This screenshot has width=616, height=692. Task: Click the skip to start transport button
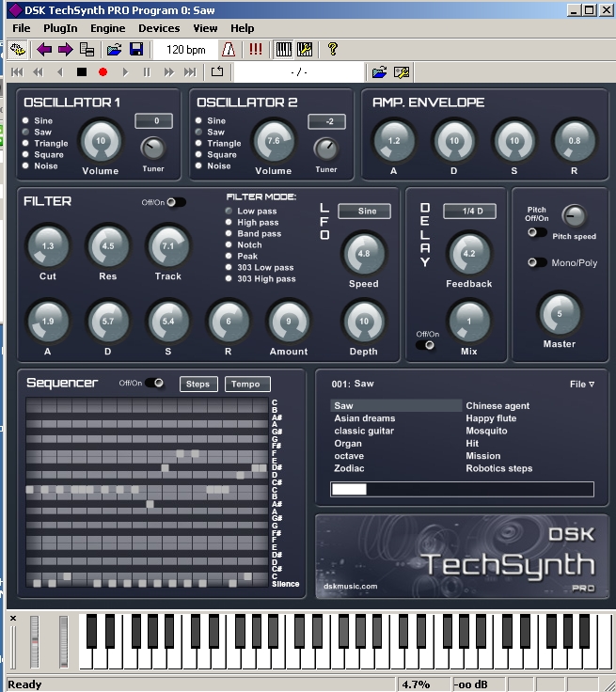[x=17, y=72]
